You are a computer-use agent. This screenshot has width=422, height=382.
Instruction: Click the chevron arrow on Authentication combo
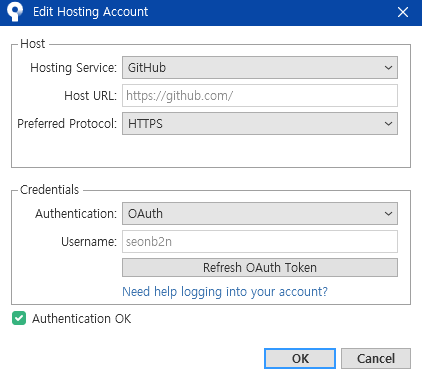pyautogui.click(x=388, y=213)
